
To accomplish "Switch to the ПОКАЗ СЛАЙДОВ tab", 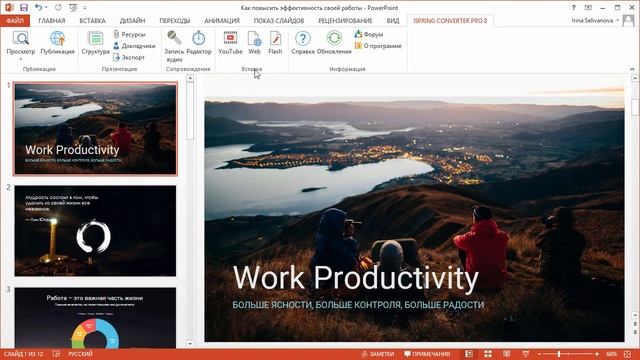I will pos(279,20).
